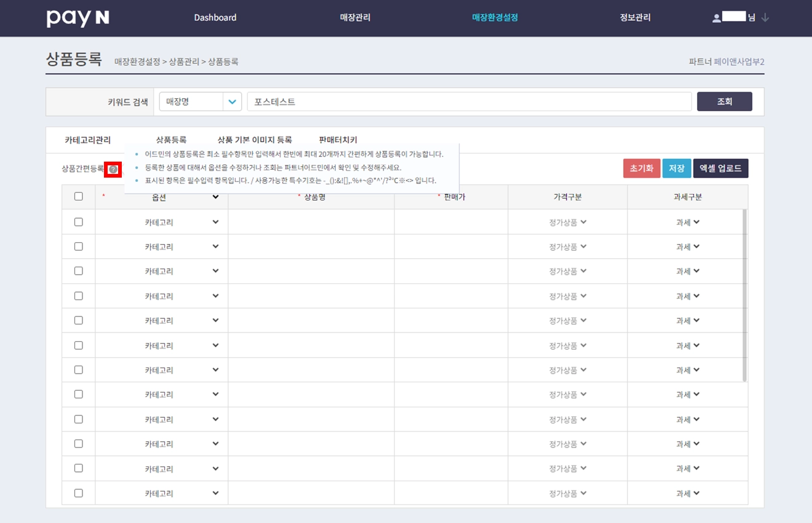Click the 판매가 field in the first row

(452, 222)
